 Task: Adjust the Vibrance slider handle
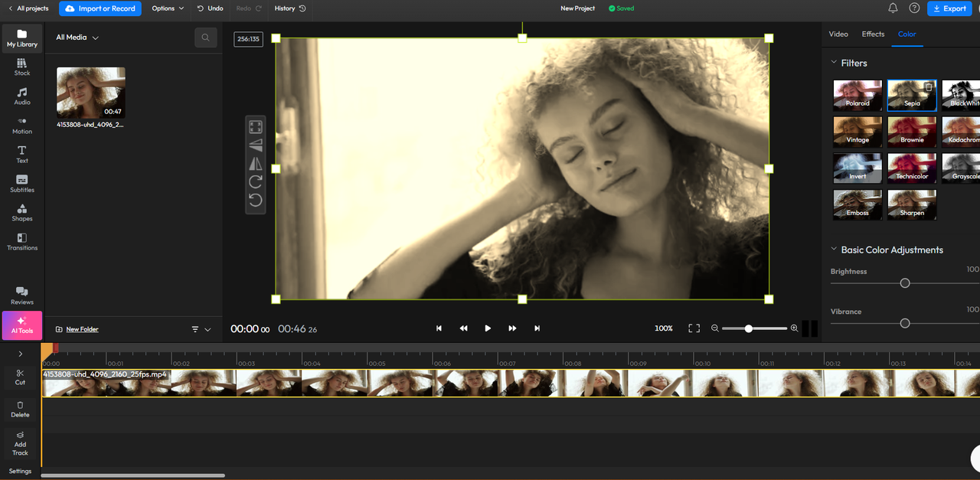pyautogui.click(x=905, y=323)
